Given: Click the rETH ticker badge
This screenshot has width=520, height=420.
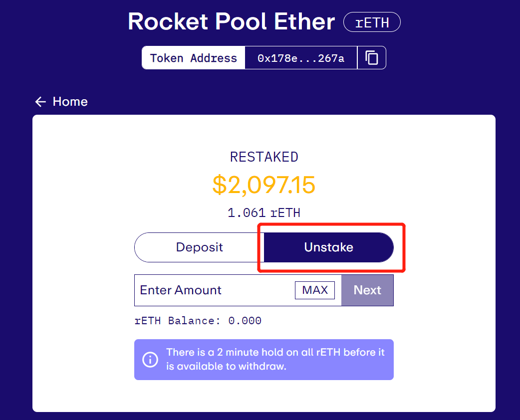Looking at the screenshot, I should point(372,22).
